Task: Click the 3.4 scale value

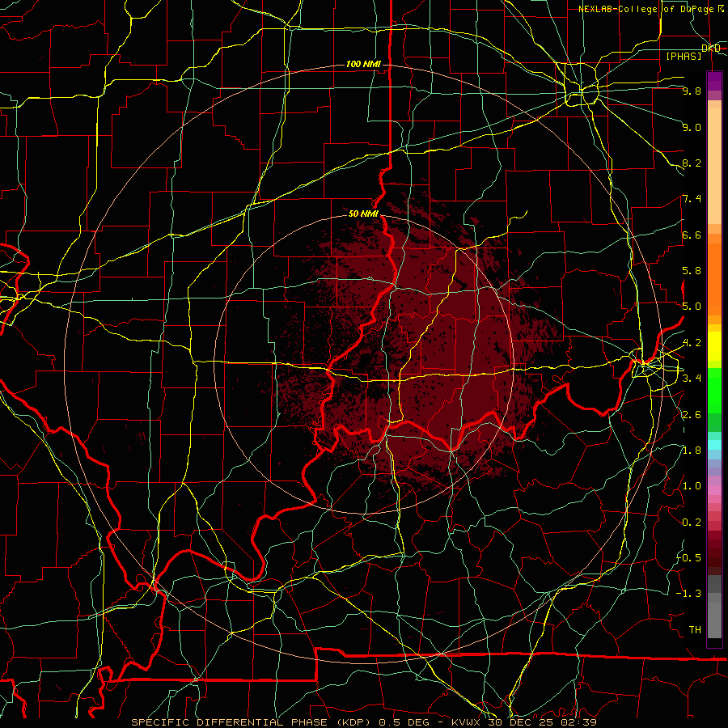Action: point(692,379)
